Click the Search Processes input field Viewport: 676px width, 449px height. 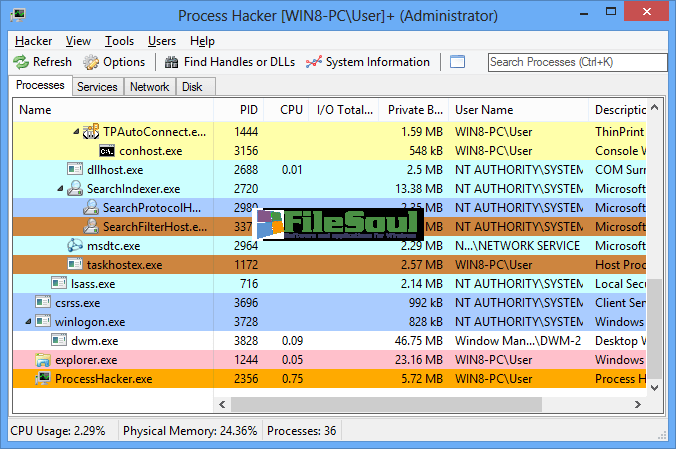pos(575,62)
